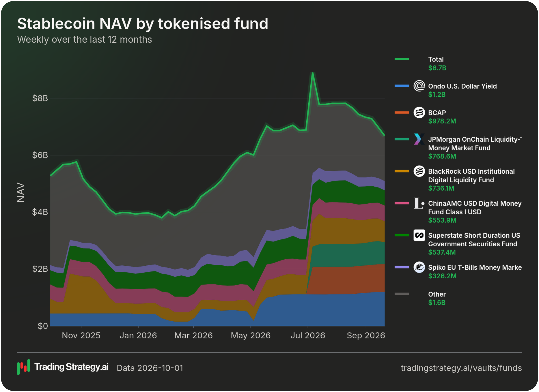Click the $6.7B total value

click(437, 68)
